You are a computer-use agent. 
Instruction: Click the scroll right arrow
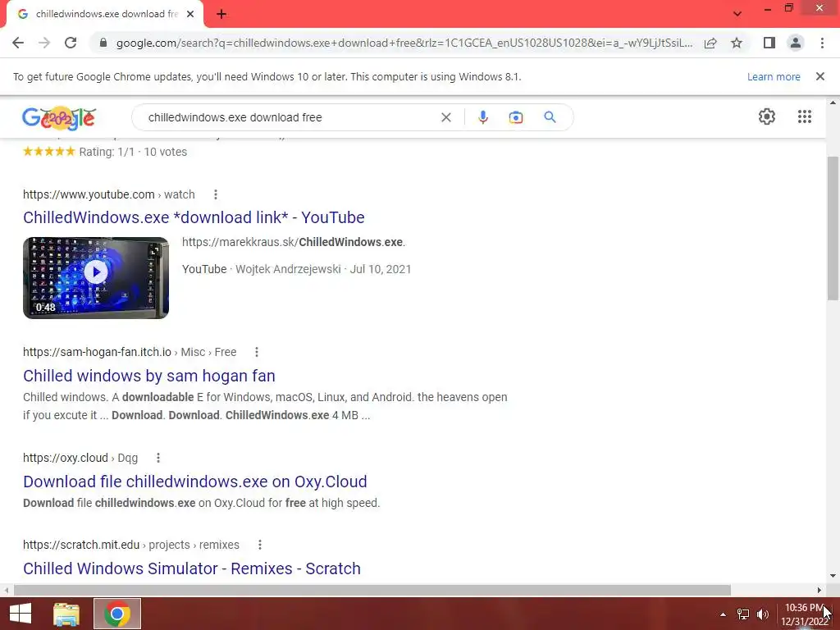819,590
